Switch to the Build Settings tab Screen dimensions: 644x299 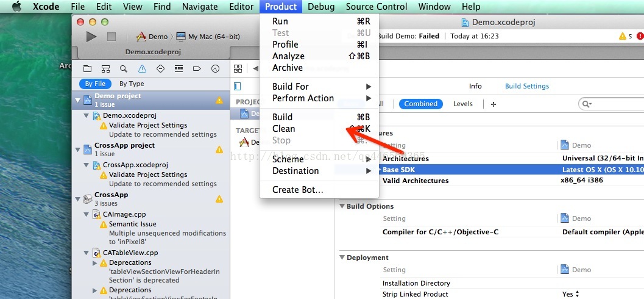[527, 86]
